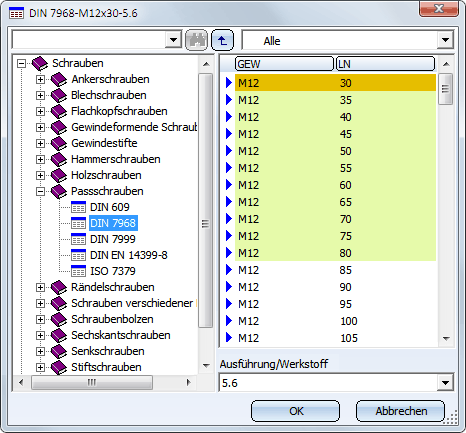
Task: Expand the Ankerschrauben node
Action: [x=40, y=79]
